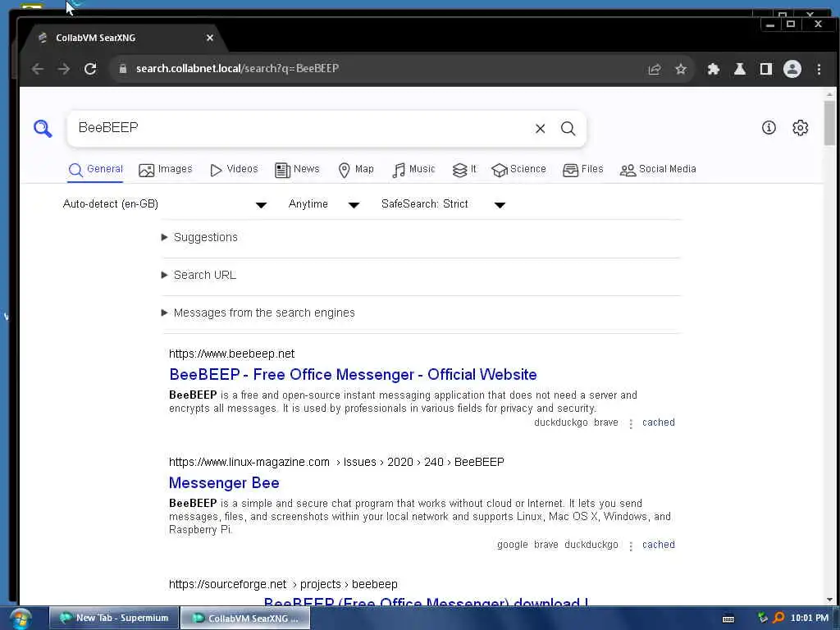The width and height of the screenshot is (840, 630).
Task: Click the 10:01 PM taskbar clock
Action: [809, 618]
